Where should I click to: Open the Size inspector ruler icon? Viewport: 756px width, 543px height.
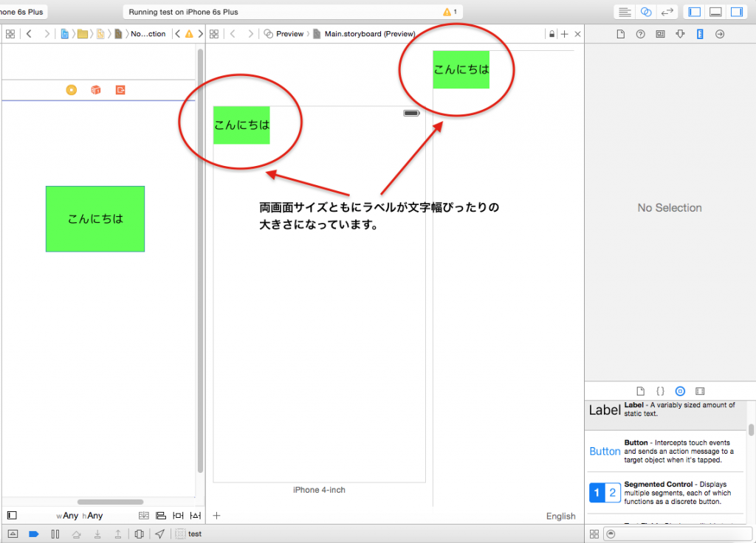[x=700, y=34]
